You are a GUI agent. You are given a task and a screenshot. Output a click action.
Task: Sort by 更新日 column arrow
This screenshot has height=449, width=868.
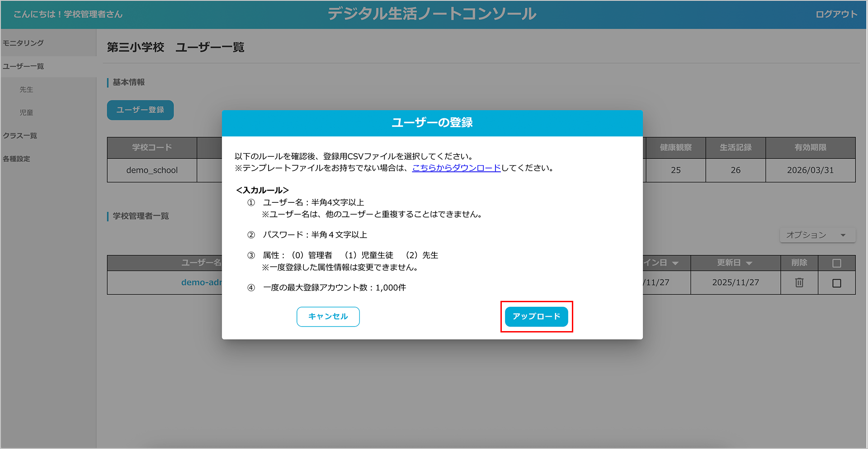pyautogui.click(x=749, y=263)
